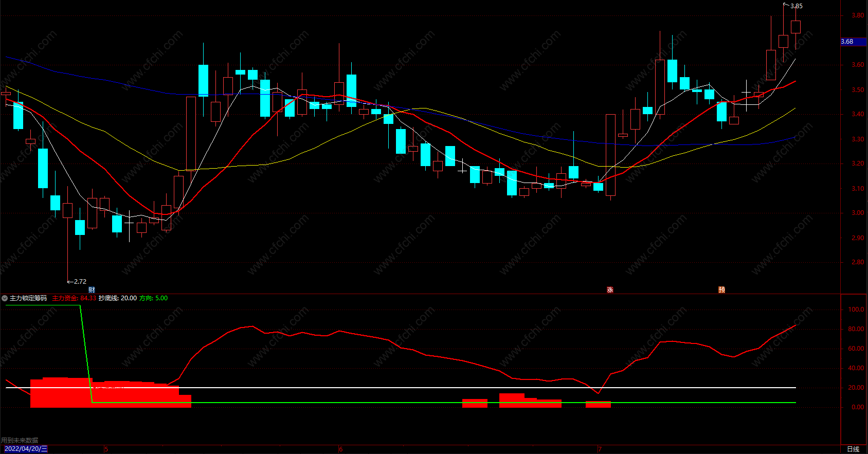Click the 主力锁定筹码 indicator name
Image resolution: width=868 pixels, height=454 pixels.
coord(28,298)
